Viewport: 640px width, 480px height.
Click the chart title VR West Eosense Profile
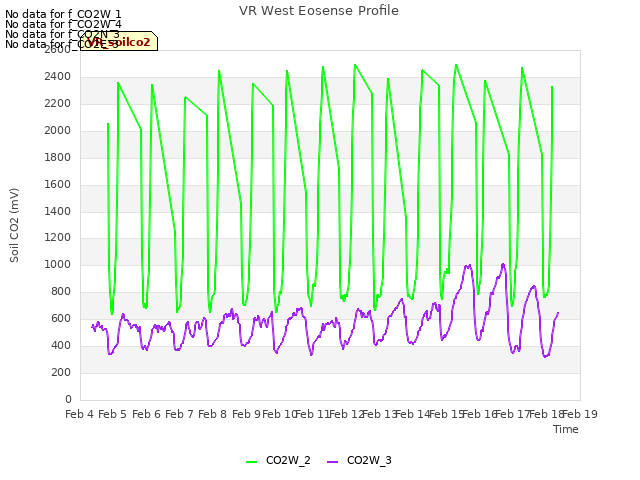pyautogui.click(x=319, y=11)
